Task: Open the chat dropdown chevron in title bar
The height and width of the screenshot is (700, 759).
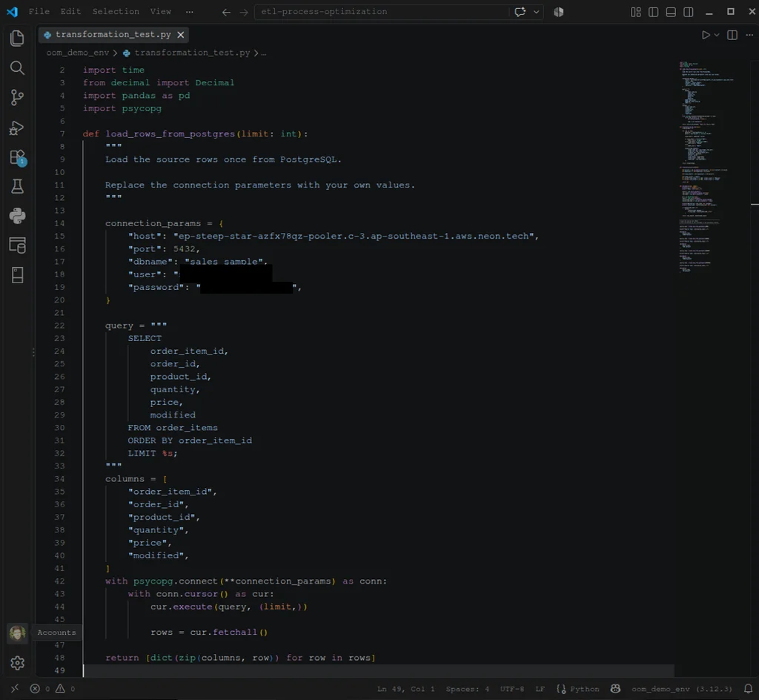Action: [537, 12]
